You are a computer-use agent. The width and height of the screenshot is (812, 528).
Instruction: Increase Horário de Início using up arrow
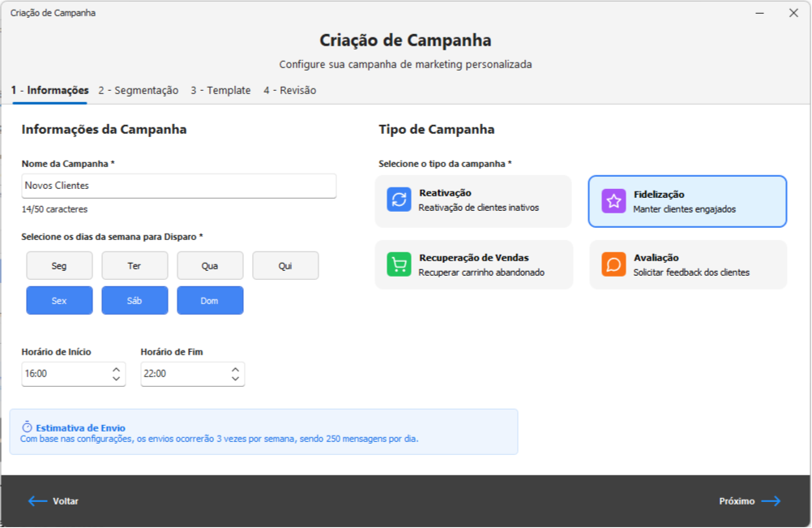pos(116,369)
